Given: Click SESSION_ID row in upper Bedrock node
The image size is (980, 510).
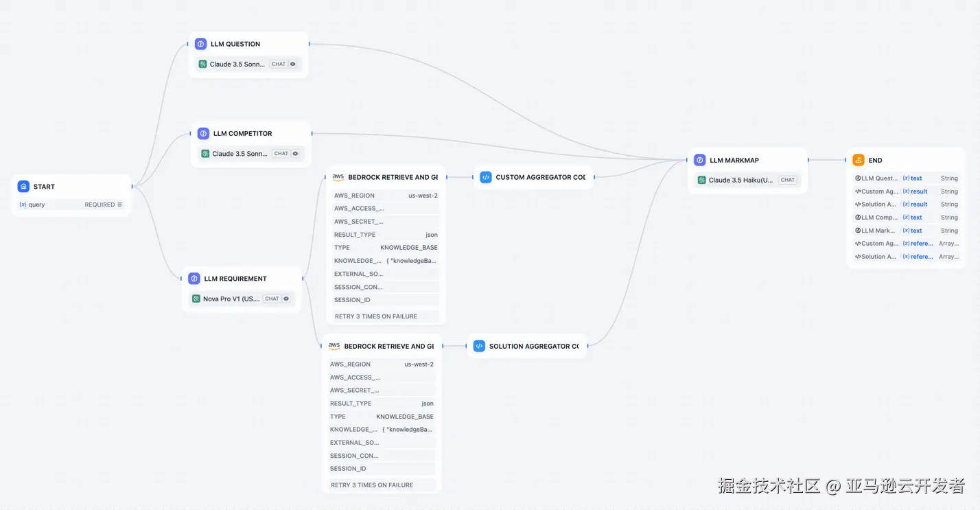Looking at the screenshot, I should 385,300.
